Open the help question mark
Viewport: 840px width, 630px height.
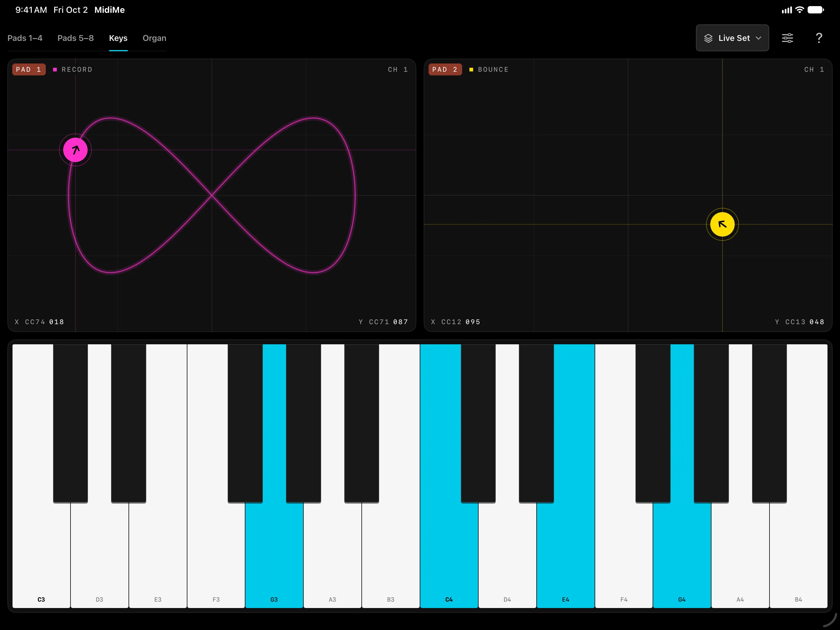click(819, 38)
